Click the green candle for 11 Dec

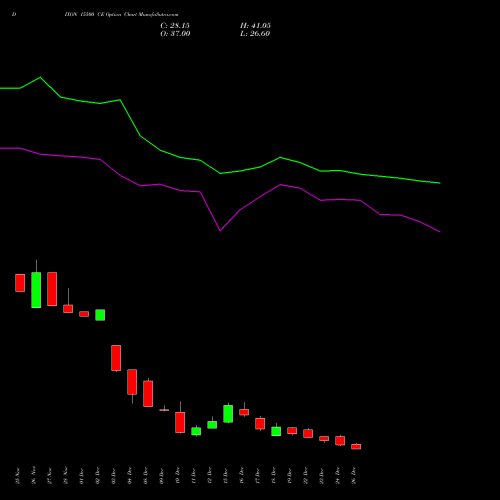(x=196, y=431)
